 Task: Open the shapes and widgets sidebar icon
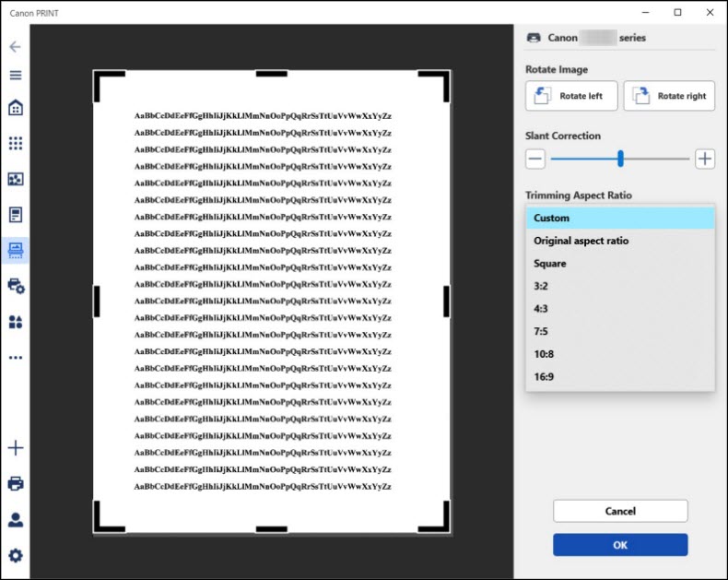pyautogui.click(x=16, y=322)
